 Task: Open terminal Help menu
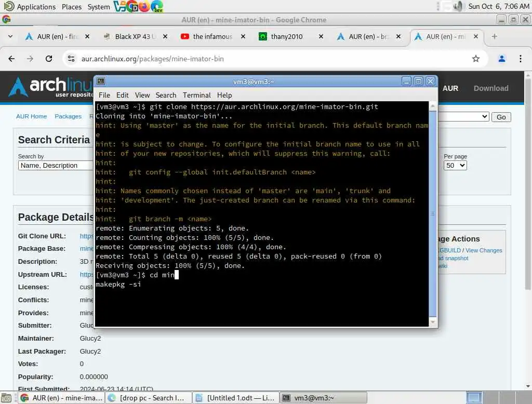pos(224,95)
